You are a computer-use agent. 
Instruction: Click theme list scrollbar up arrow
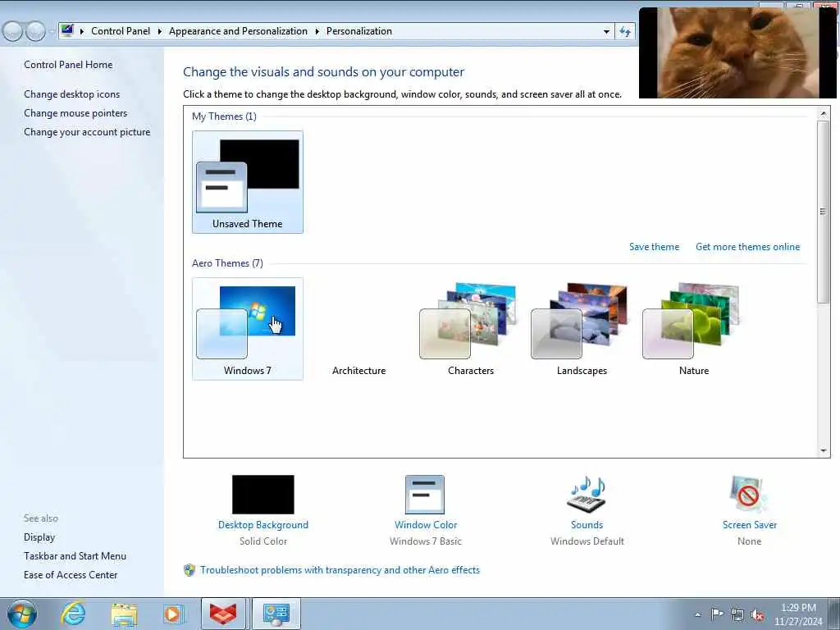coord(824,113)
